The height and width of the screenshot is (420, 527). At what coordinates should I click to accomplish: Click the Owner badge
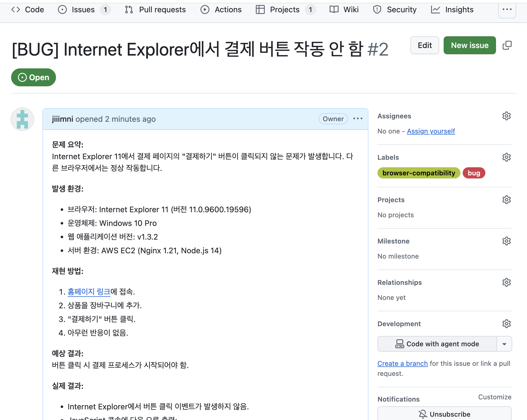[x=333, y=119]
